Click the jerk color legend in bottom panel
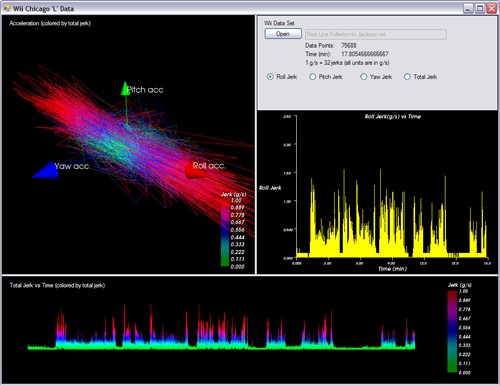The width and height of the screenshot is (500, 385). coord(452,331)
